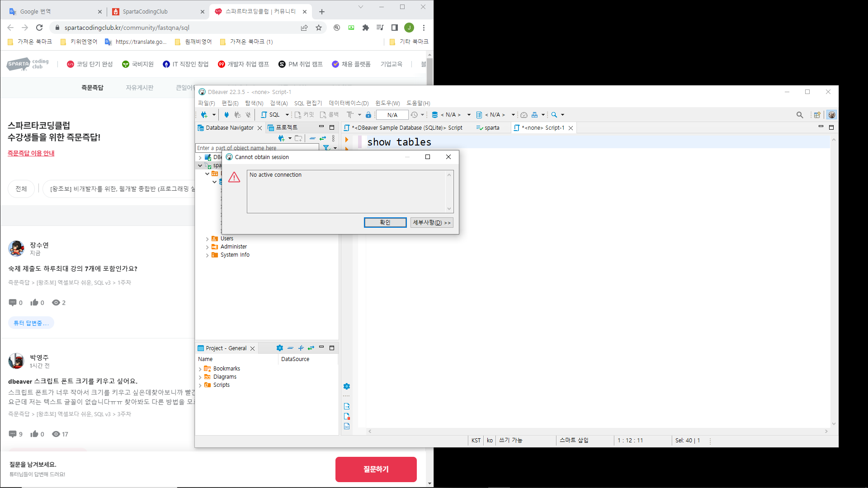Collapse all nodes in Database Navigator

312,138
